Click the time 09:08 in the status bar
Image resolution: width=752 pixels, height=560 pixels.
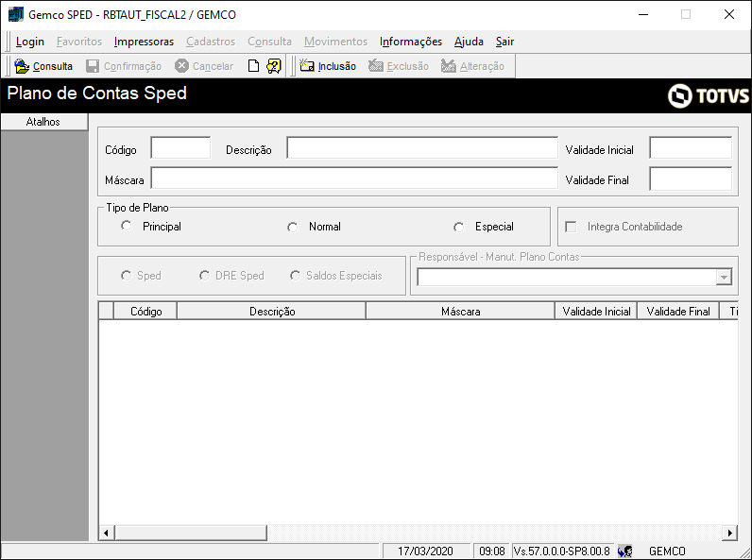point(492,552)
